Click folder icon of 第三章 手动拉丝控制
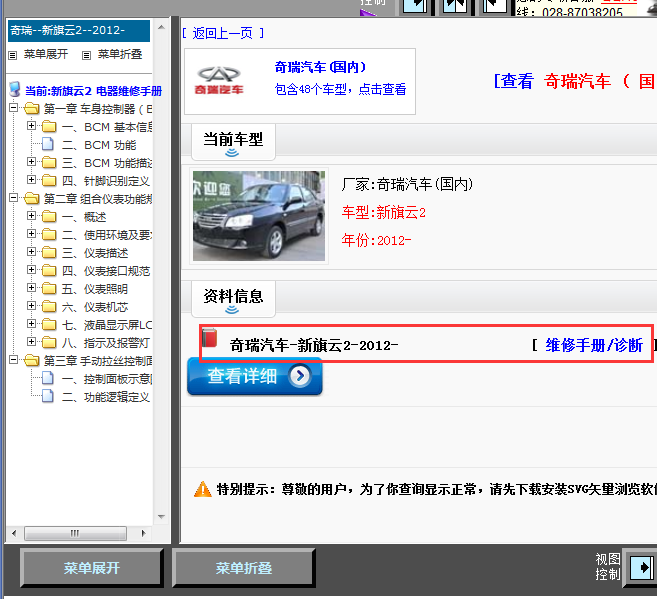This screenshot has height=599, width=657. click(x=32, y=361)
